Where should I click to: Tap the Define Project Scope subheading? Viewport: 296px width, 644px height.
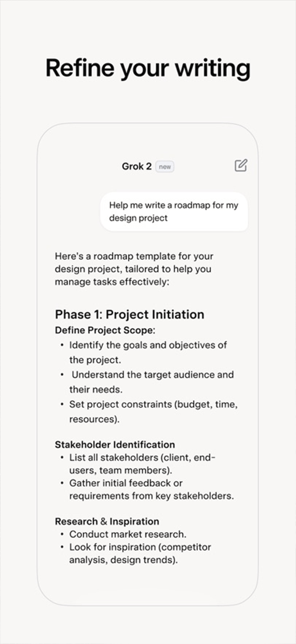(105, 330)
